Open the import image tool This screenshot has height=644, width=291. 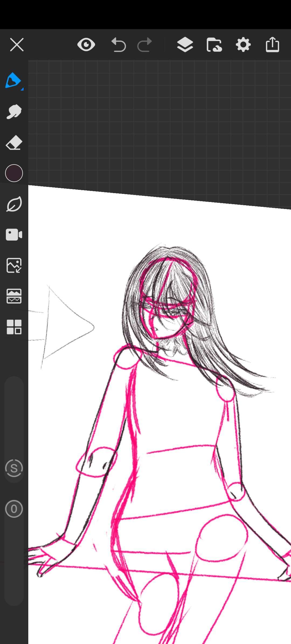coord(14,265)
